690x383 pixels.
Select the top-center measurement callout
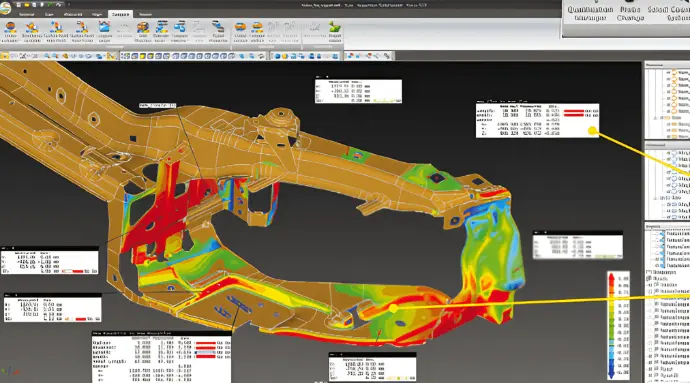pos(358,91)
